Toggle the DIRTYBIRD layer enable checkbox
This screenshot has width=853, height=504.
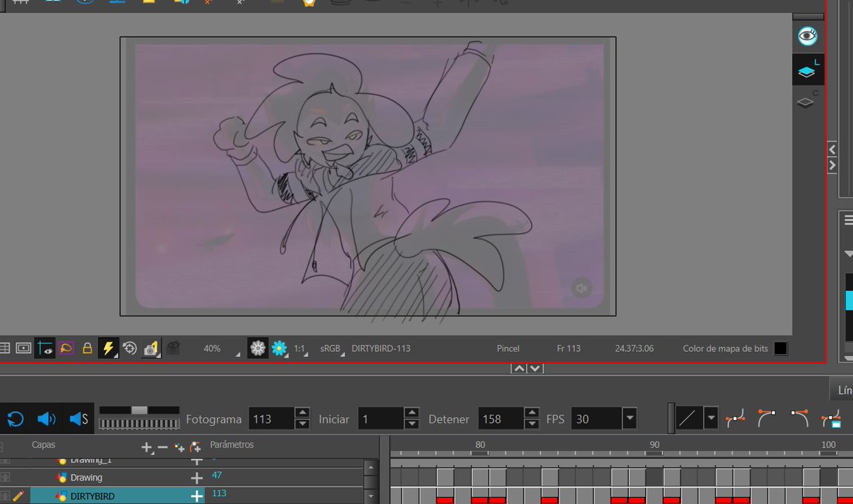click(5, 496)
